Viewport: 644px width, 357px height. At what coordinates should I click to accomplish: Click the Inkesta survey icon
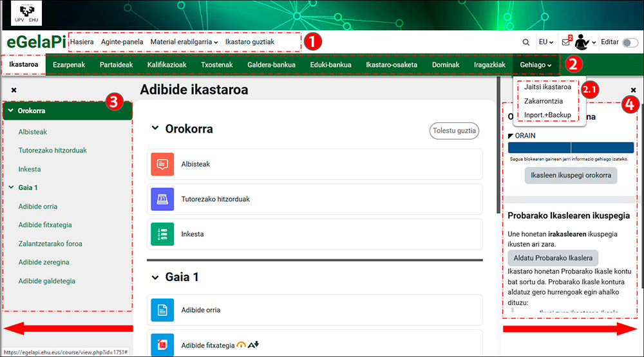tap(162, 233)
